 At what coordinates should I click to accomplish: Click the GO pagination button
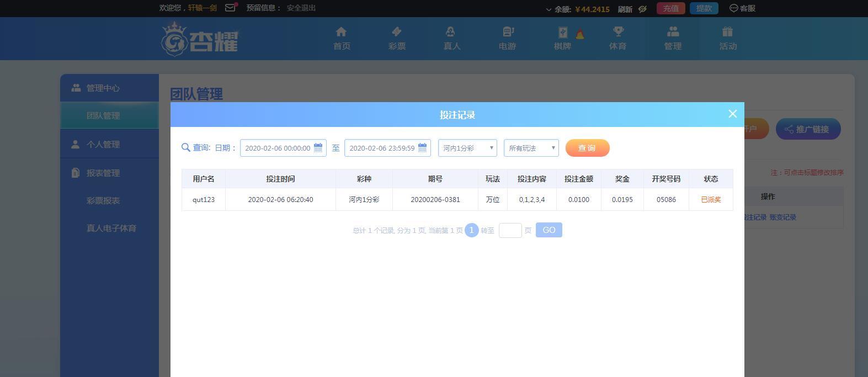click(549, 230)
